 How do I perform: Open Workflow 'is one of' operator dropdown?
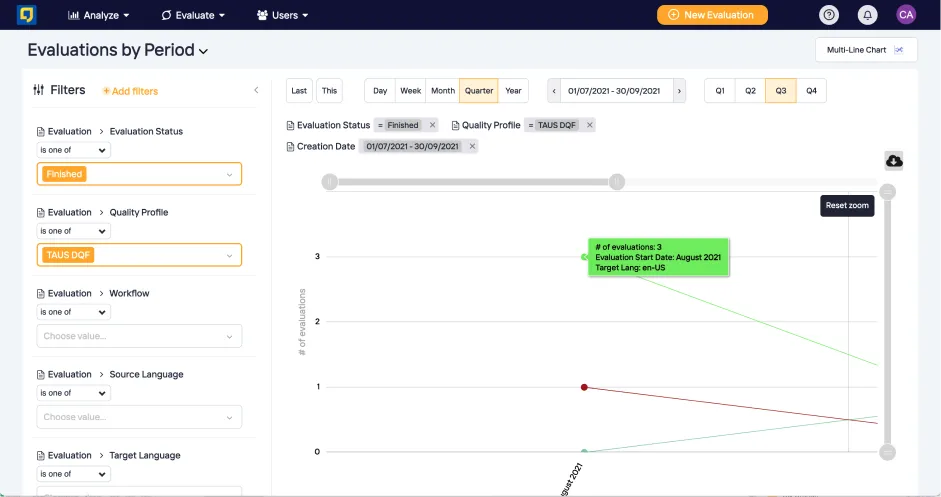point(73,312)
